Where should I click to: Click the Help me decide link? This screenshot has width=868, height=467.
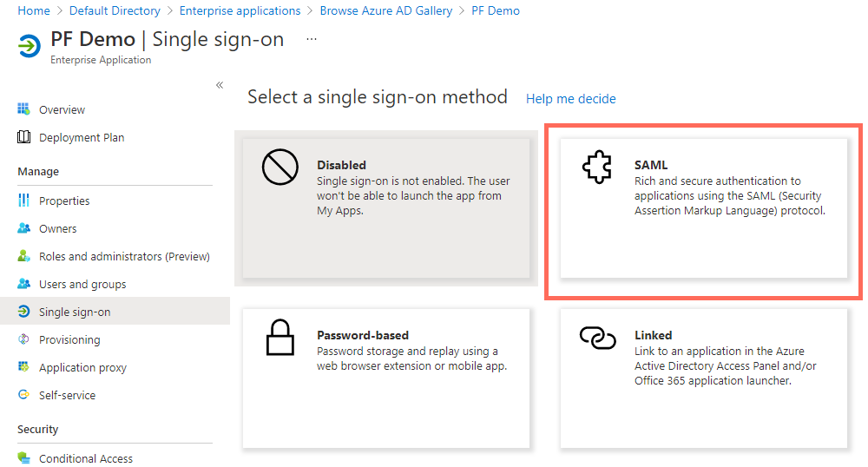(571, 98)
